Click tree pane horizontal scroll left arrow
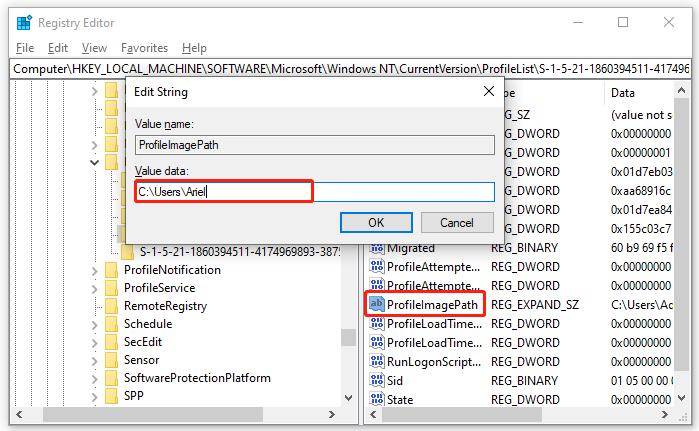 tap(19, 415)
